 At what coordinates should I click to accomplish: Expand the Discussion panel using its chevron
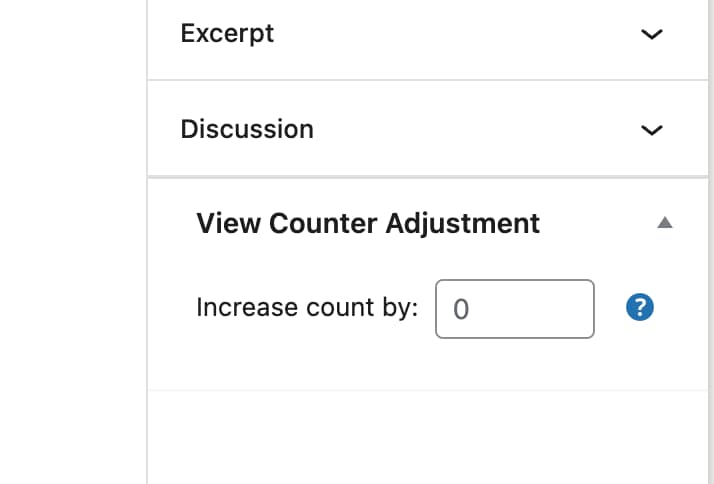(x=651, y=130)
